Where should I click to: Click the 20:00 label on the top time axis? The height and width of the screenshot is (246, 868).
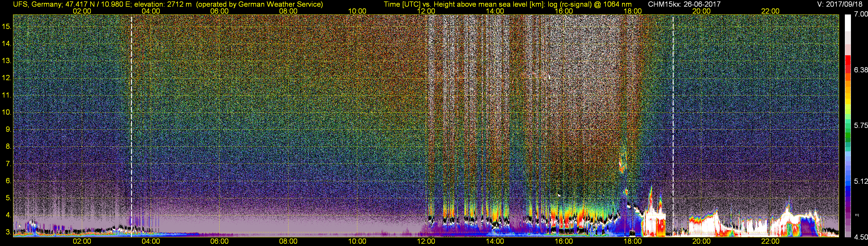click(x=702, y=11)
